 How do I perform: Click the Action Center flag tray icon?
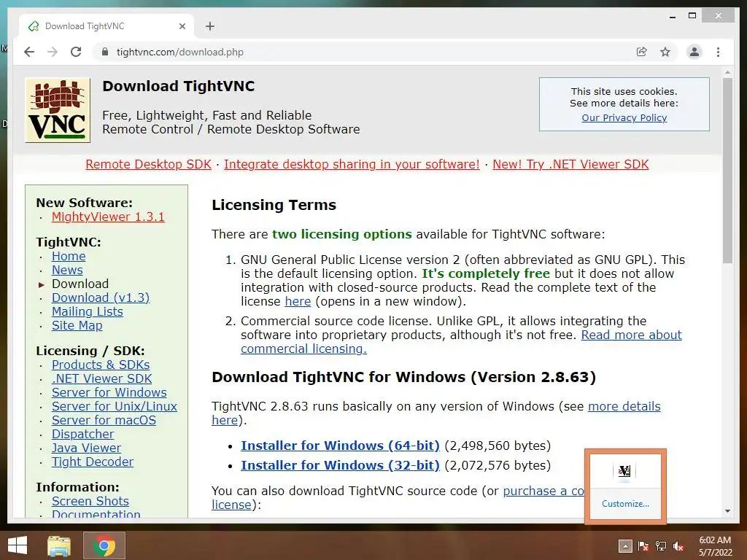[643, 546]
